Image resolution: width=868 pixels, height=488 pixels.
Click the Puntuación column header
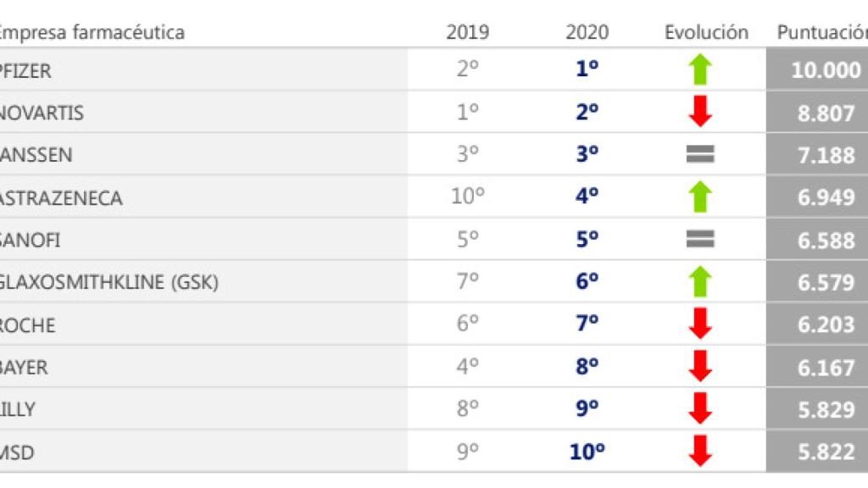click(822, 32)
